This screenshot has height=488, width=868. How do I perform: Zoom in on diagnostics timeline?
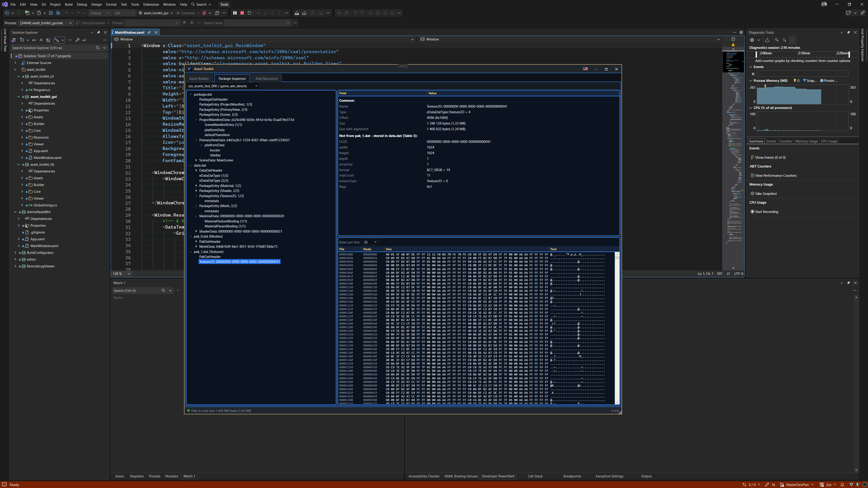point(777,40)
